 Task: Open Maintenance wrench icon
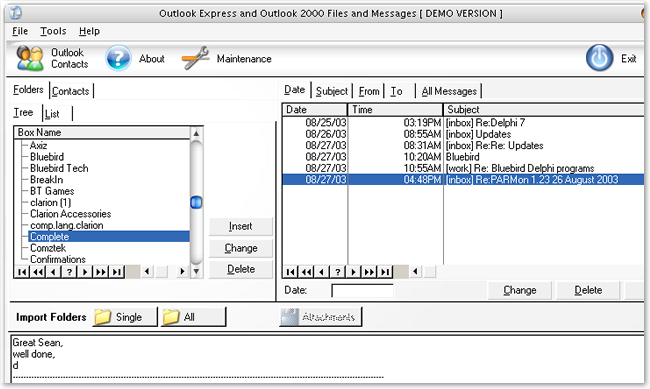195,58
